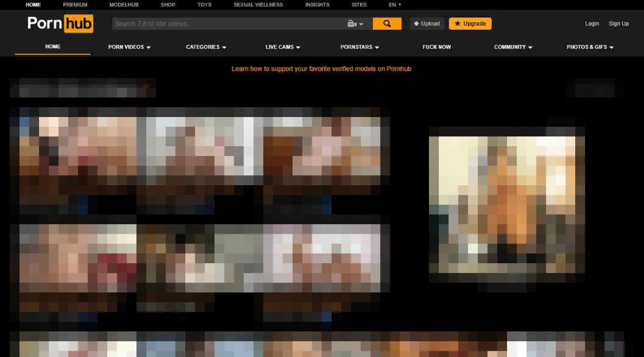Click the star Upgrade button
644x357 pixels.
(470, 24)
